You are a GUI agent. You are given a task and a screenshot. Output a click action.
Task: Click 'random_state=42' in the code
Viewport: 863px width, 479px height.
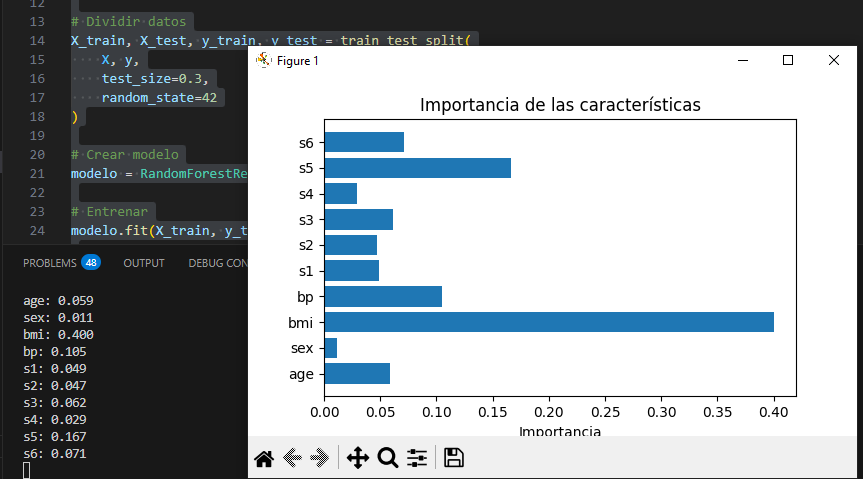(x=160, y=98)
